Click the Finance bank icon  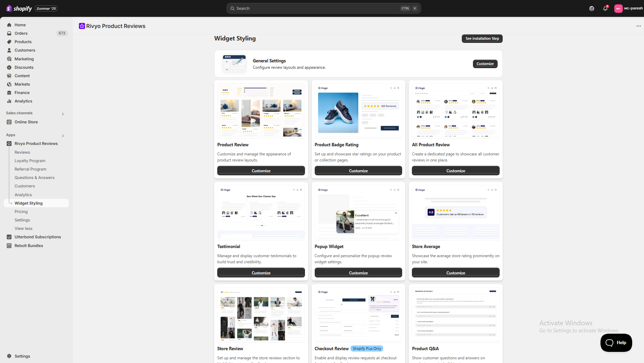(9, 93)
